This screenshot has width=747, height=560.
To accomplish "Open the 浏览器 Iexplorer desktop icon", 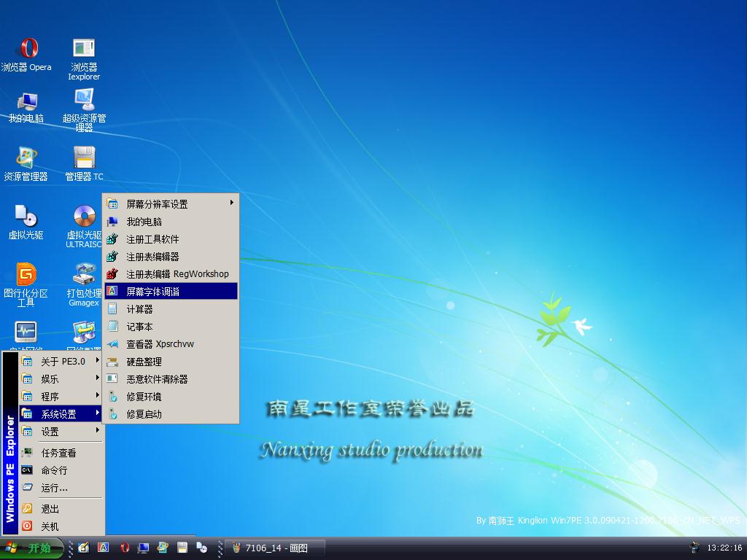I will point(84,59).
